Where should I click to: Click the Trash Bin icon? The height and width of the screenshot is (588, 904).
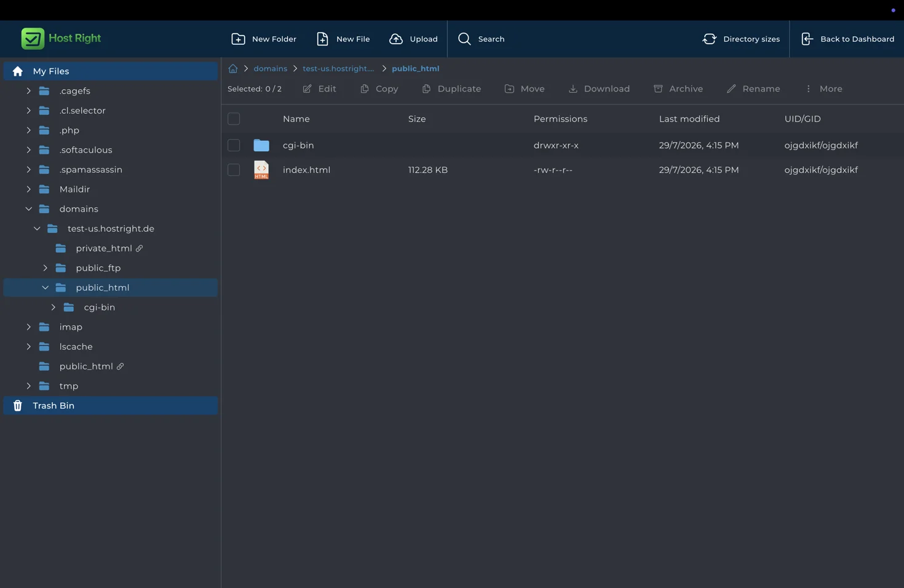click(x=18, y=405)
